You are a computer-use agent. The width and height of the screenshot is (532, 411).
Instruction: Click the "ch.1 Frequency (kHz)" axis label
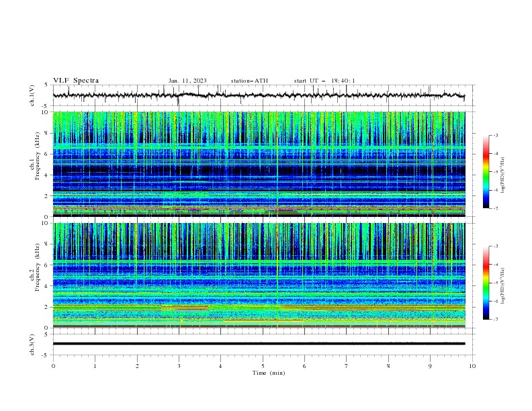(x=35, y=154)
